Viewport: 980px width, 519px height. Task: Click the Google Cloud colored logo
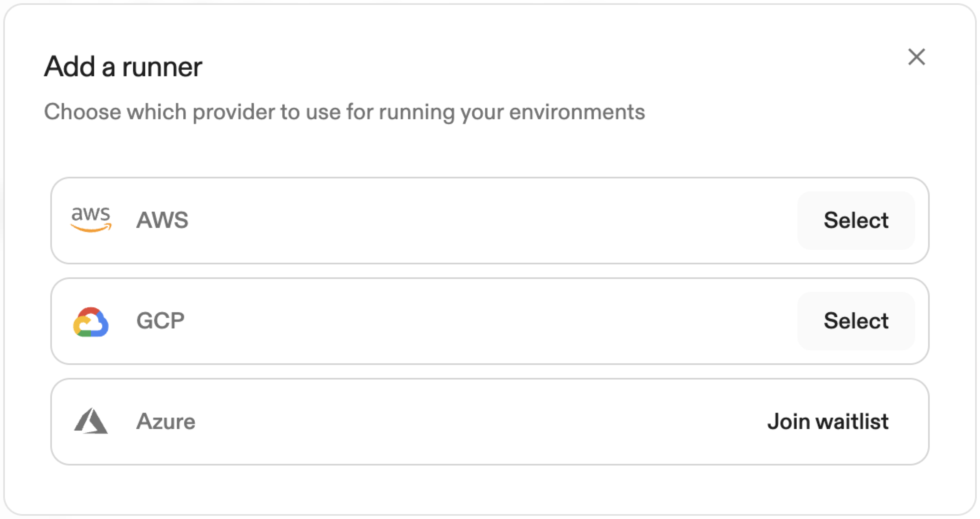click(x=91, y=322)
